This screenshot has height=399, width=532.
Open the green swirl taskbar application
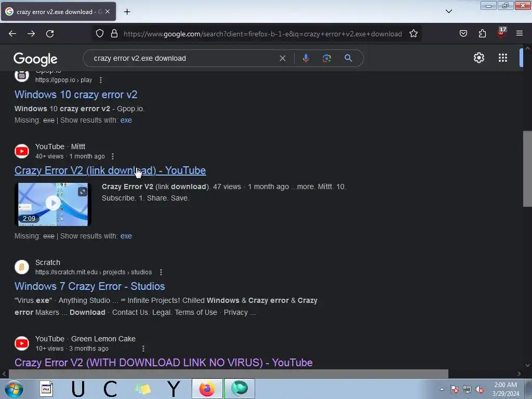click(239, 389)
